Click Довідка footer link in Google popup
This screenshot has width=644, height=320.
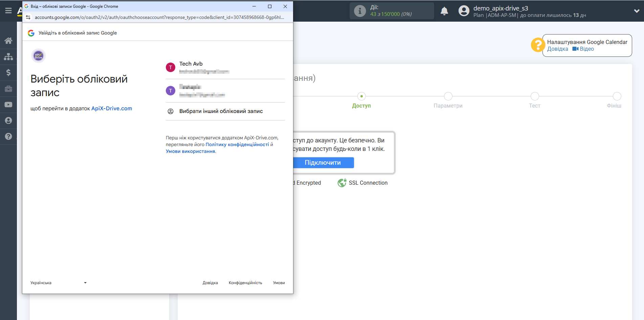pos(210,283)
